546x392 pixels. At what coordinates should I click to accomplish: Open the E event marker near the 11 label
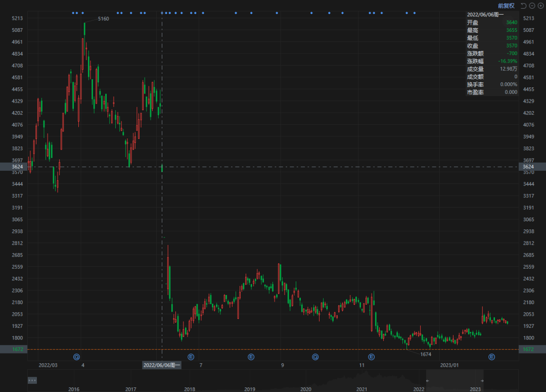(x=371, y=357)
